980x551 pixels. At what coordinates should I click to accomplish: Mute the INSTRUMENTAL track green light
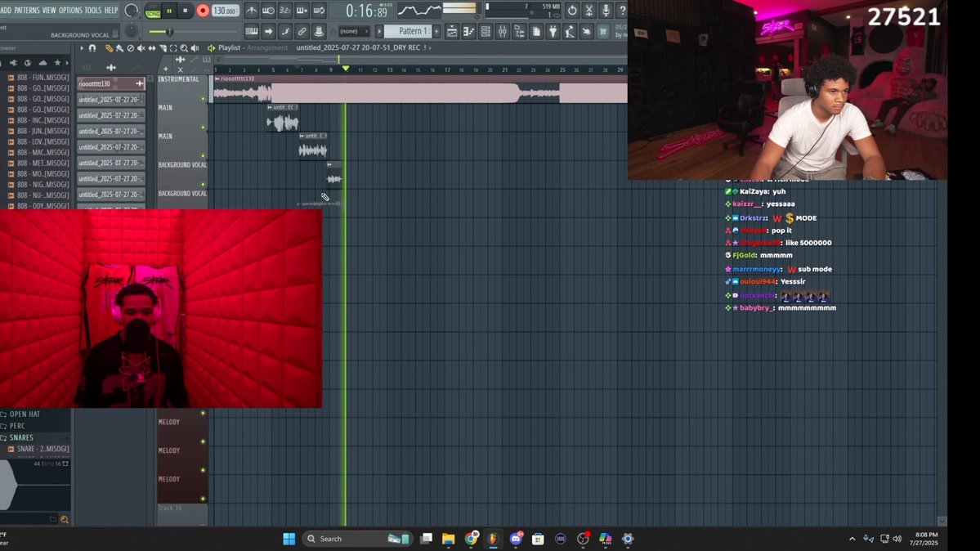tap(203, 99)
